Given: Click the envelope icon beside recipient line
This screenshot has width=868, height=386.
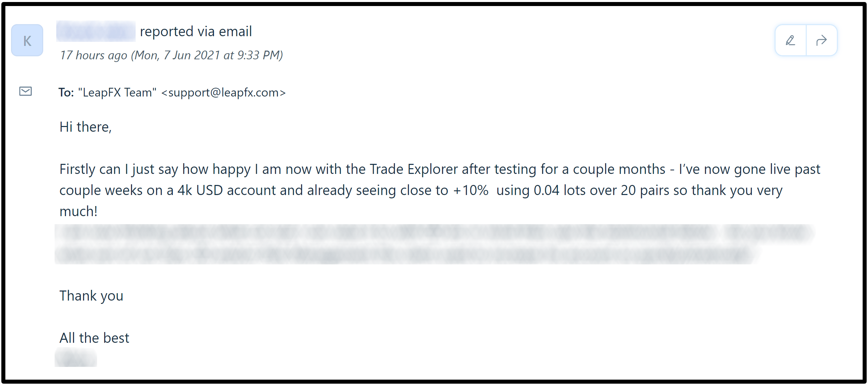Looking at the screenshot, I should tap(25, 91).
